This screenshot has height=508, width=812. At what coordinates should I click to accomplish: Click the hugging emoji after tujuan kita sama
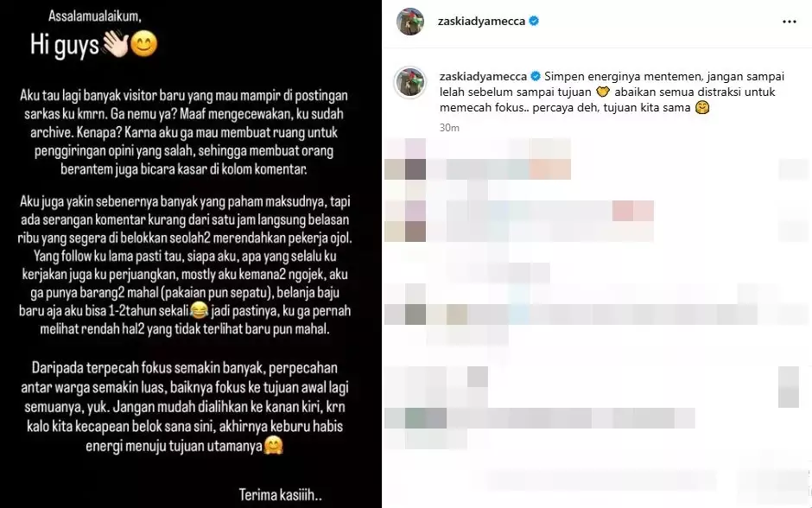[701, 108]
